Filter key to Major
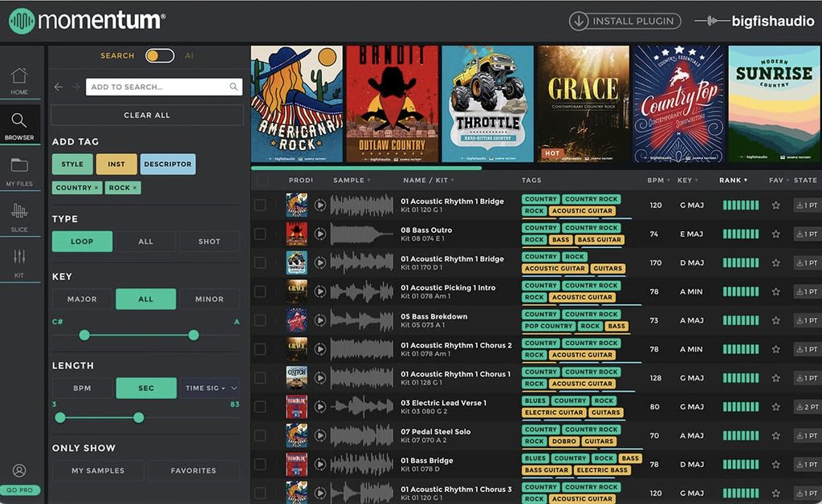Viewport: 822px width, 504px height. coord(83,299)
